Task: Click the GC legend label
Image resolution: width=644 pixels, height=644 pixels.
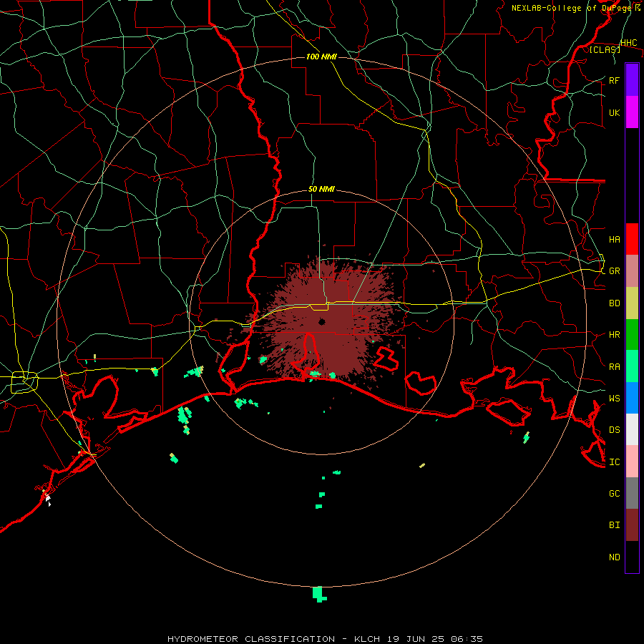Action: [614, 494]
